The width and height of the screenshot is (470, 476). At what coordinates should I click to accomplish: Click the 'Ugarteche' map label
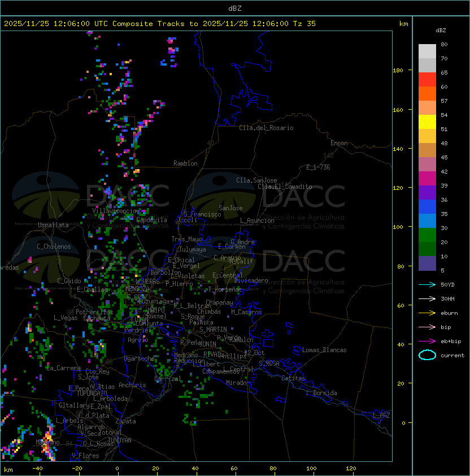pyautogui.click(x=140, y=358)
